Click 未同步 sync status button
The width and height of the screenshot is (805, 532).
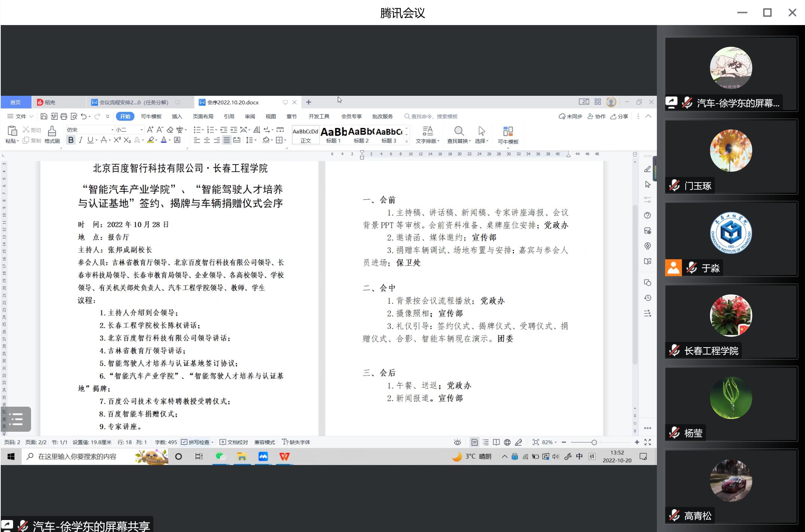[570, 116]
